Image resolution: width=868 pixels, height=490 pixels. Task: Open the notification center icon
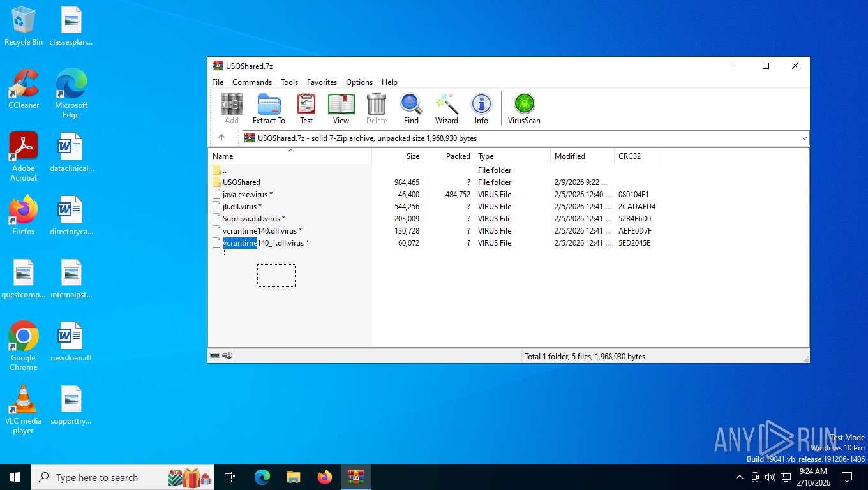(x=847, y=477)
